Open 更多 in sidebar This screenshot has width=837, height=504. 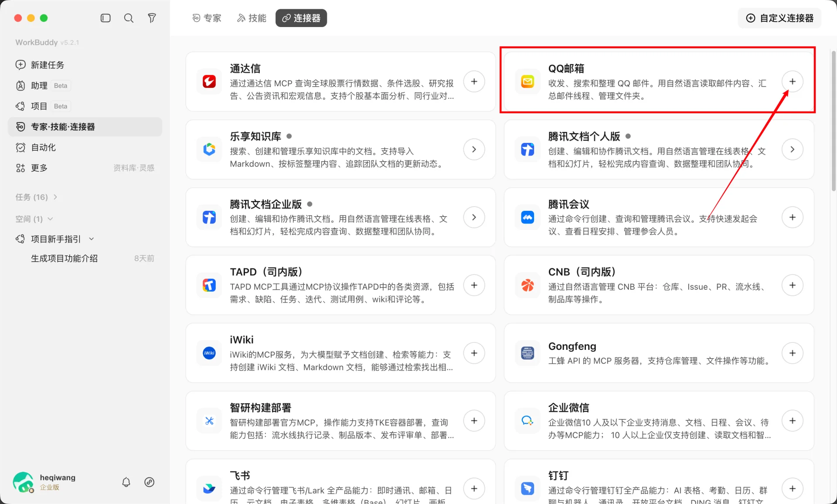85,168
